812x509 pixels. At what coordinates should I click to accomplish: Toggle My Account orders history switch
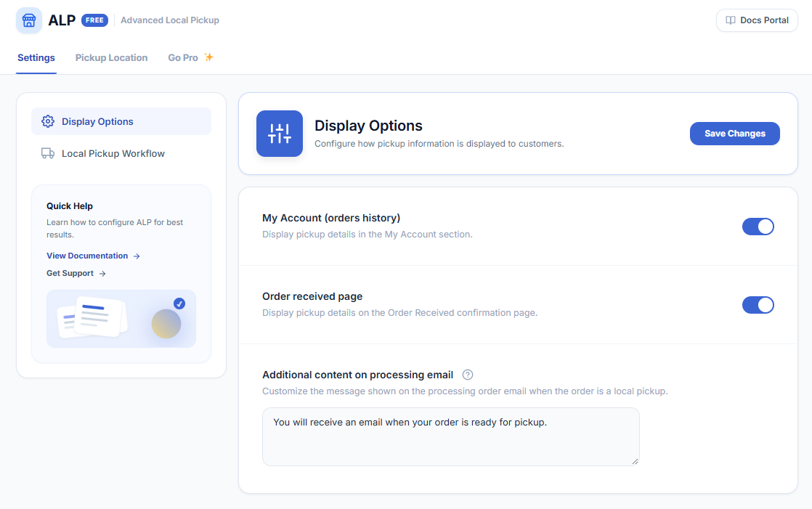pos(758,227)
